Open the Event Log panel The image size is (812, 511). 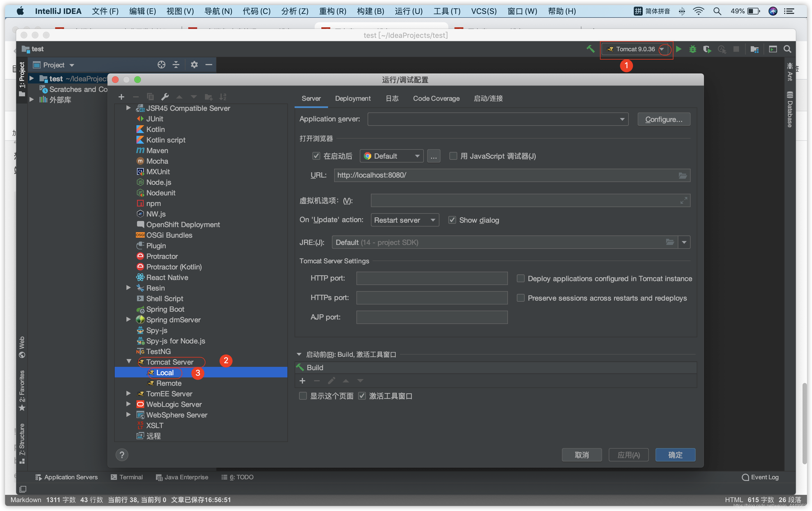(x=760, y=477)
